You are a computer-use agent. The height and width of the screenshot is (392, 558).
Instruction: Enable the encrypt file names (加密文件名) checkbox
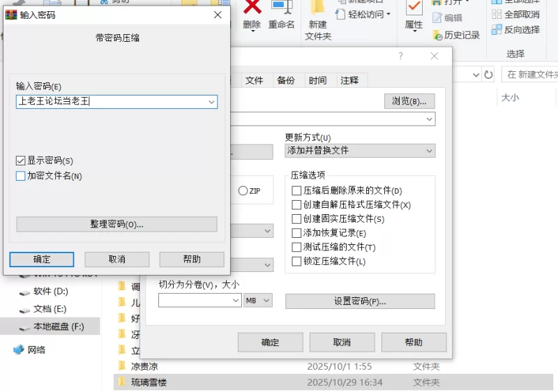[21, 176]
